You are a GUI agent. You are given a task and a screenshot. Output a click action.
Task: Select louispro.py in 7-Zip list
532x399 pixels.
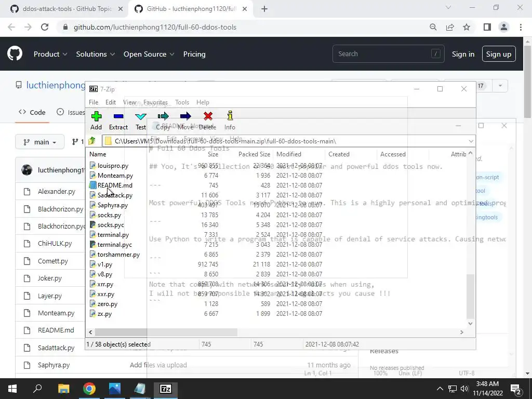point(113,166)
